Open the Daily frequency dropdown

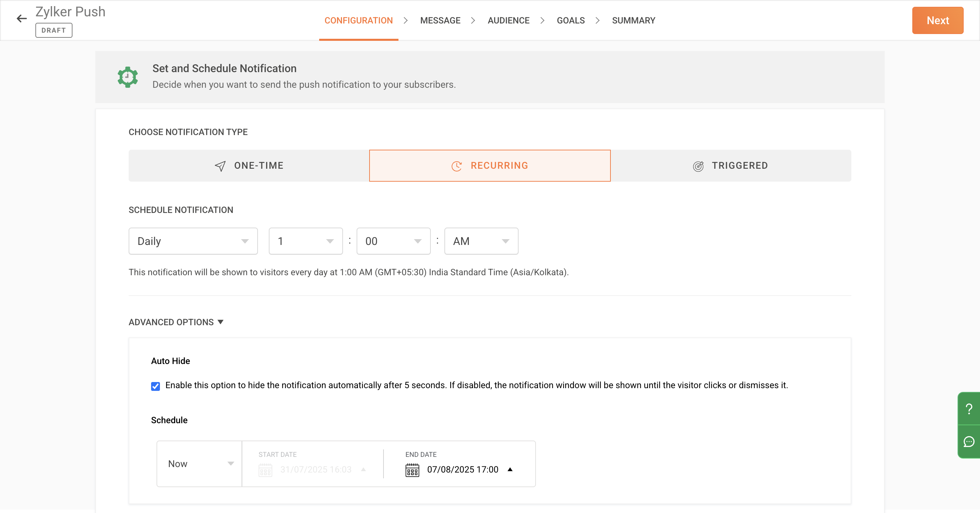tap(193, 241)
